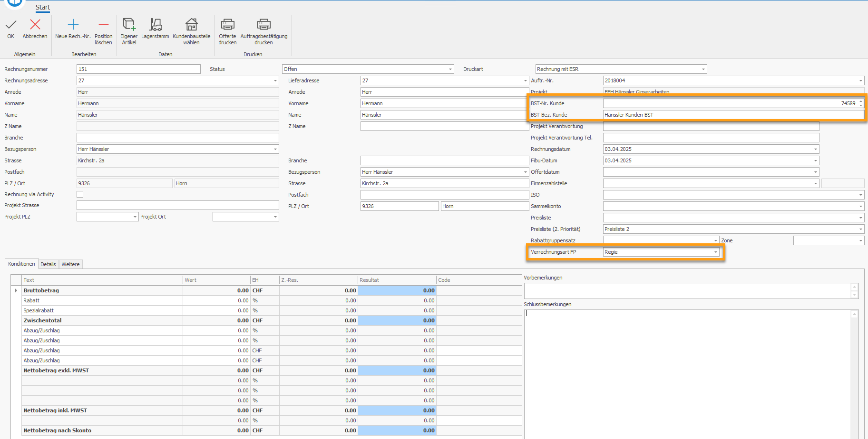Click Offerte drucken printer icon
868x439 pixels.
[x=227, y=24]
